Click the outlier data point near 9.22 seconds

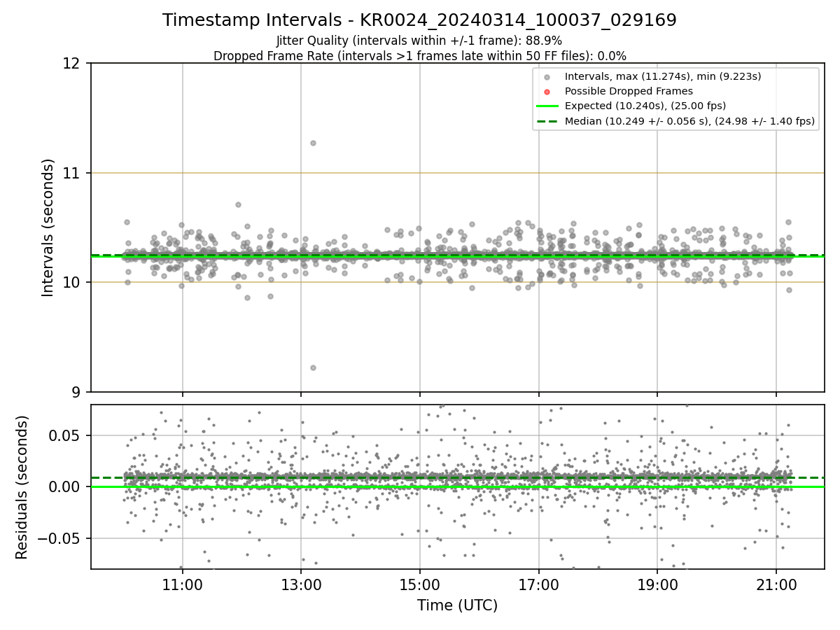(313, 367)
